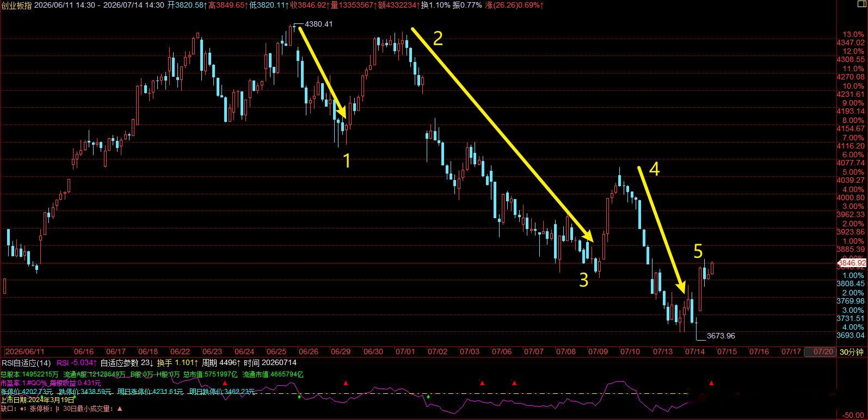Click the 2026/06/11 date axis label

23,352
